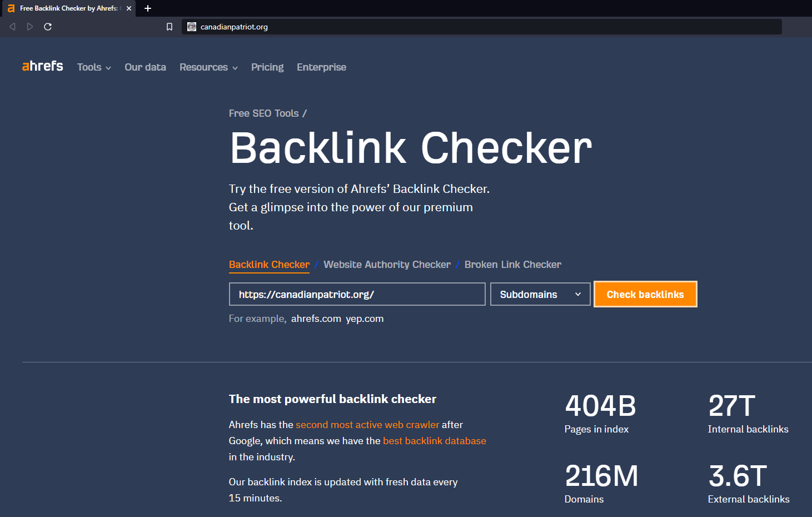Open the second most active web crawler link
812x517 pixels.
point(367,425)
